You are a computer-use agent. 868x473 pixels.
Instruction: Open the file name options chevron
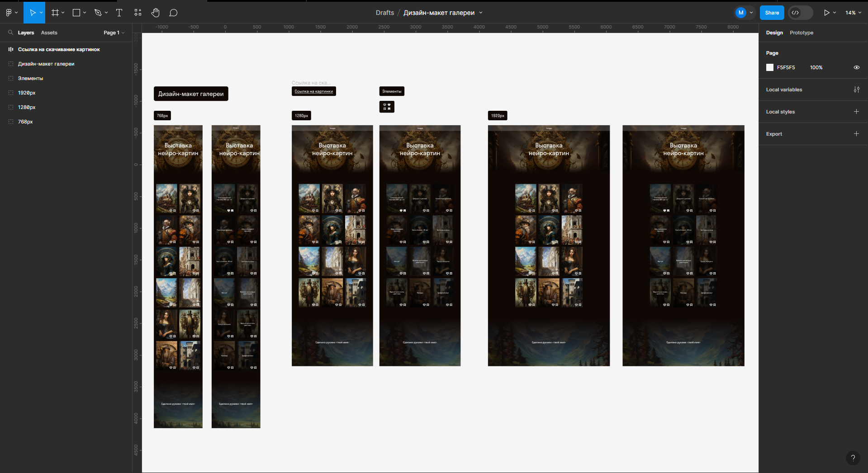tap(481, 13)
